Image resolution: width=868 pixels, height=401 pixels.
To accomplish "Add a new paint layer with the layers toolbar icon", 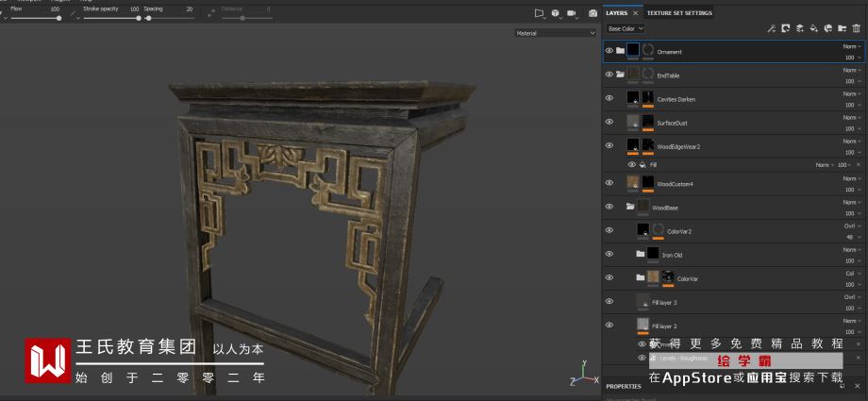I will (799, 29).
